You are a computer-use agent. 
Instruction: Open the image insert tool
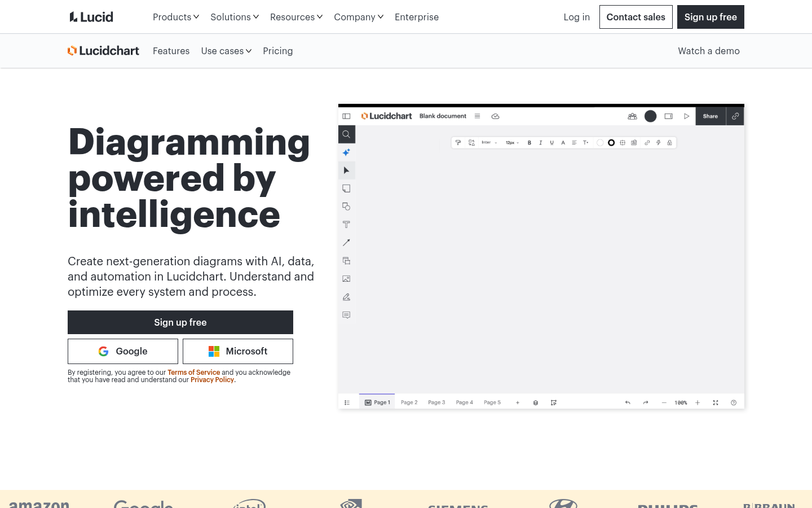346,279
